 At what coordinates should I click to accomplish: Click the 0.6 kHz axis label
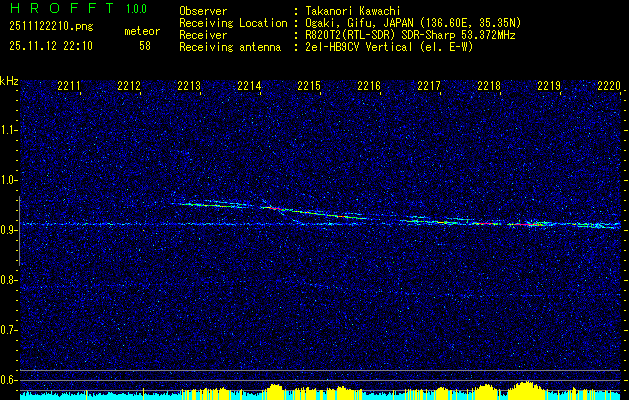(x=8, y=380)
